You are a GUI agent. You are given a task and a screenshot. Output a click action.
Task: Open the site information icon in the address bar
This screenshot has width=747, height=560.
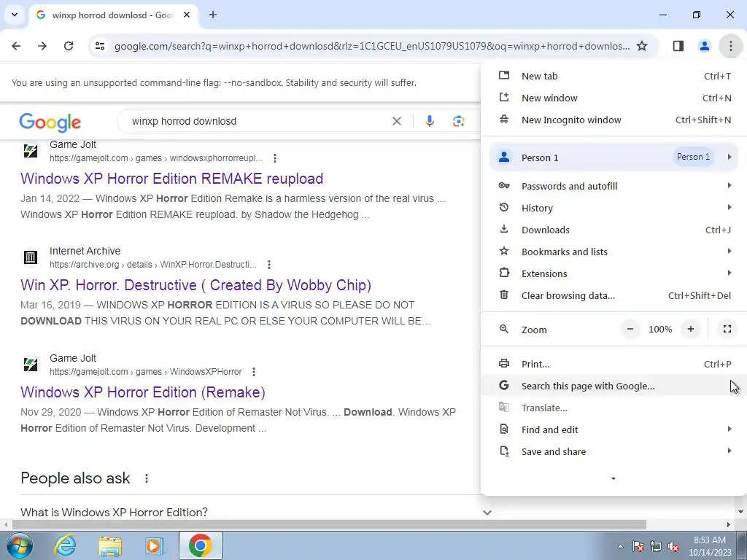[x=100, y=46]
